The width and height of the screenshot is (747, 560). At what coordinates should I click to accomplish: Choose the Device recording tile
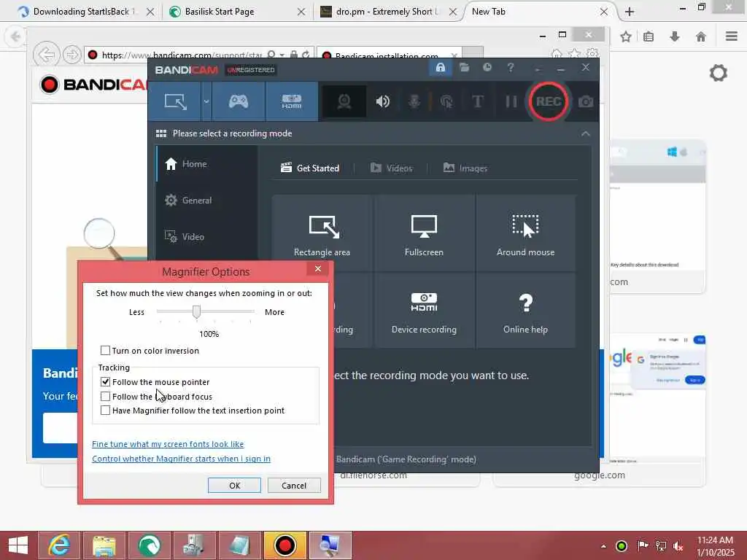[x=424, y=311]
